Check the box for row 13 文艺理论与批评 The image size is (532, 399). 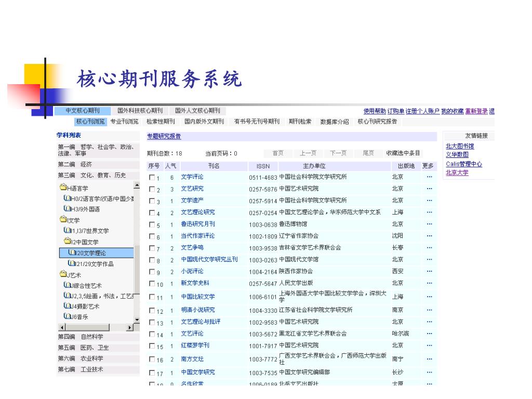click(152, 322)
